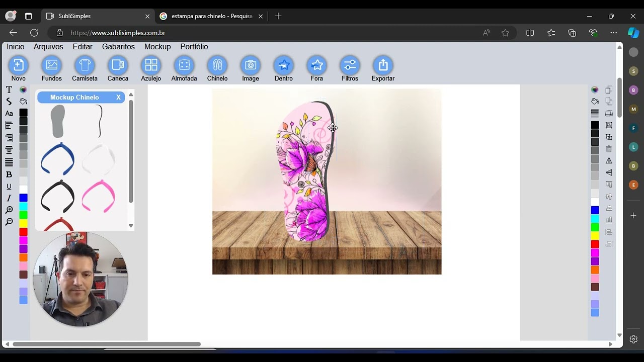Pick yellow swatch in left palette

point(23,223)
